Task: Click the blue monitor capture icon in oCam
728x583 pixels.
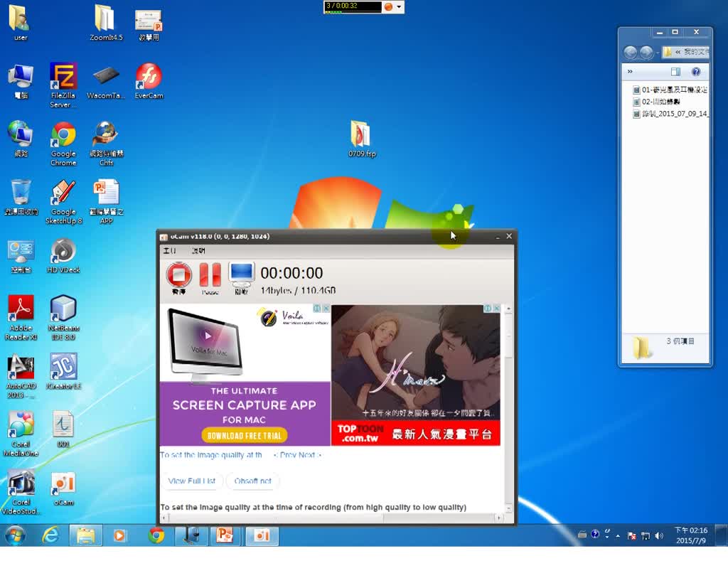Action: click(x=242, y=274)
